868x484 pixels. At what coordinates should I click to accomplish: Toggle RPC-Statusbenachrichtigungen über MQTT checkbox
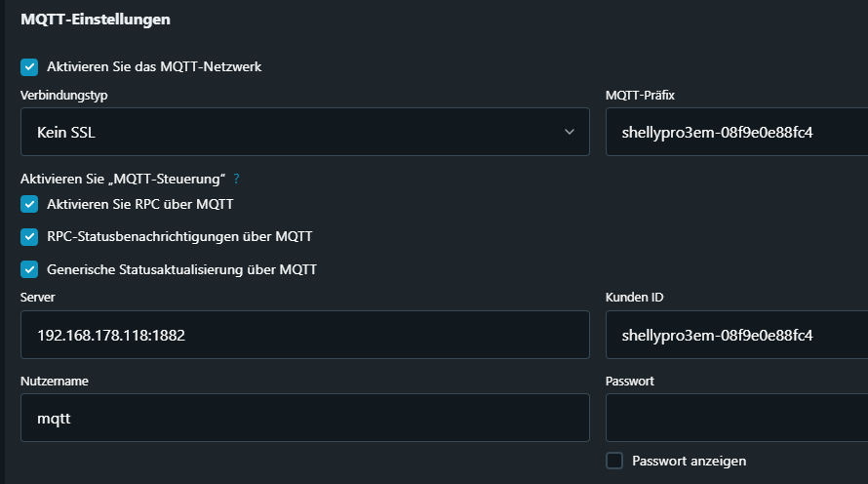[x=29, y=237]
